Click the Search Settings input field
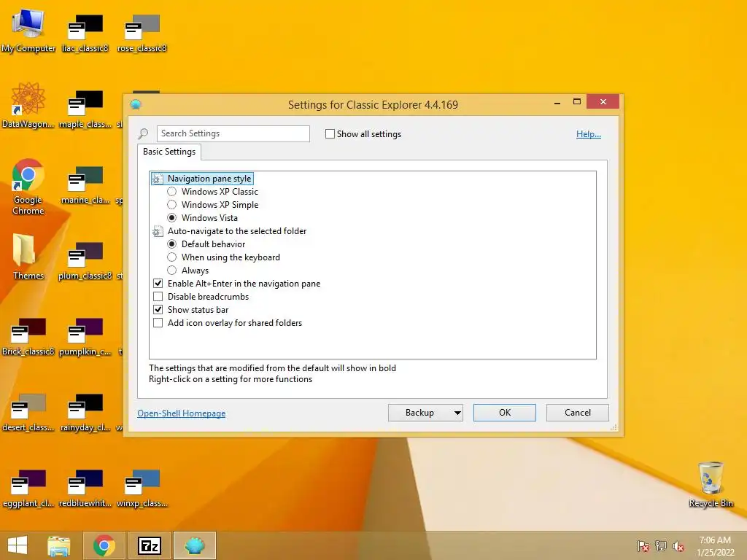 pos(233,134)
